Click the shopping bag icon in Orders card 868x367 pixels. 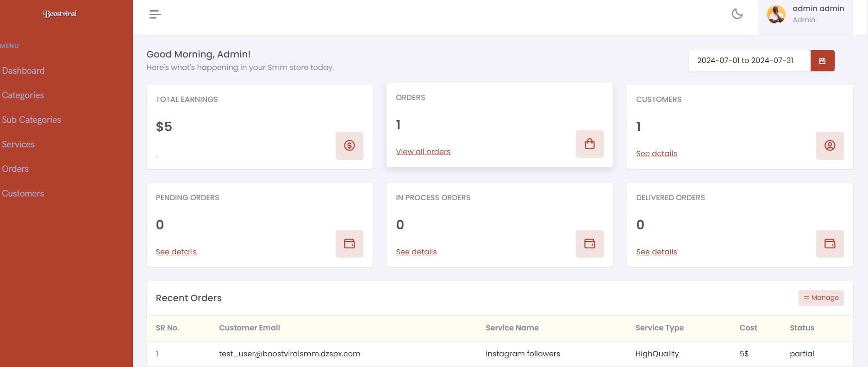[x=589, y=144]
